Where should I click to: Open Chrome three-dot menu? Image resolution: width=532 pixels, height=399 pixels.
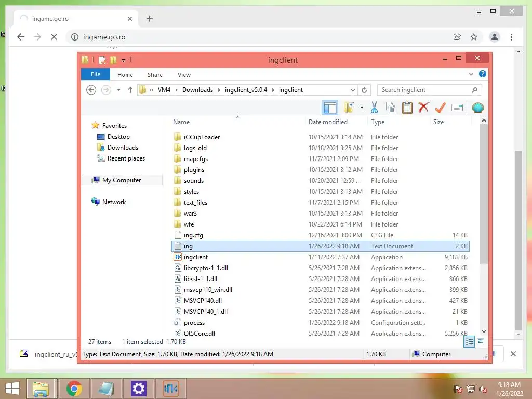(x=511, y=37)
